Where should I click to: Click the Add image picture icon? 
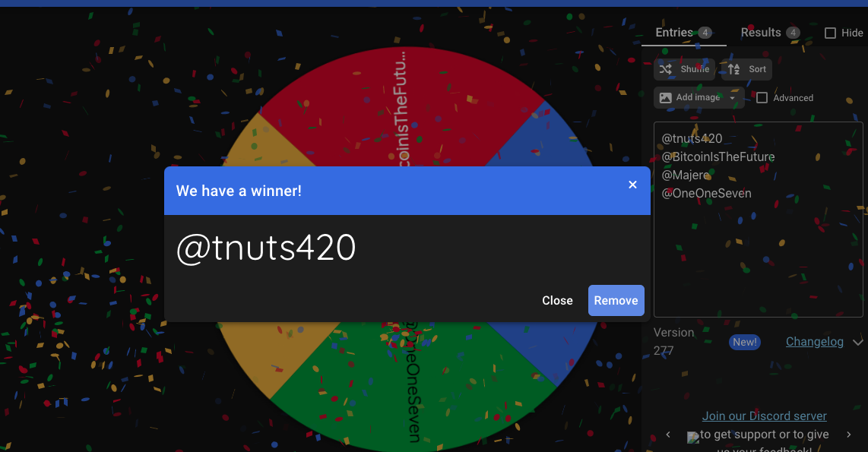pyautogui.click(x=666, y=97)
